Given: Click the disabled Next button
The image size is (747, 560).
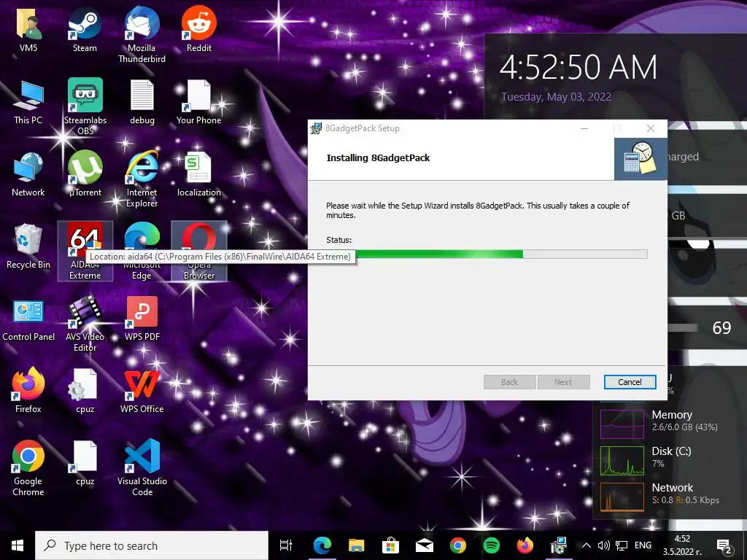Looking at the screenshot, I should (563, 382).
